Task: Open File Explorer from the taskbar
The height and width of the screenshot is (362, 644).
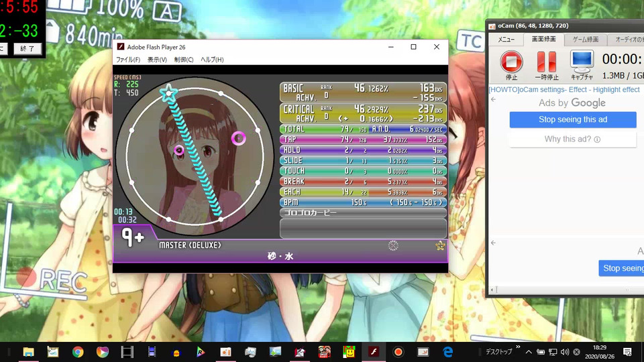Action: point(28,352)
